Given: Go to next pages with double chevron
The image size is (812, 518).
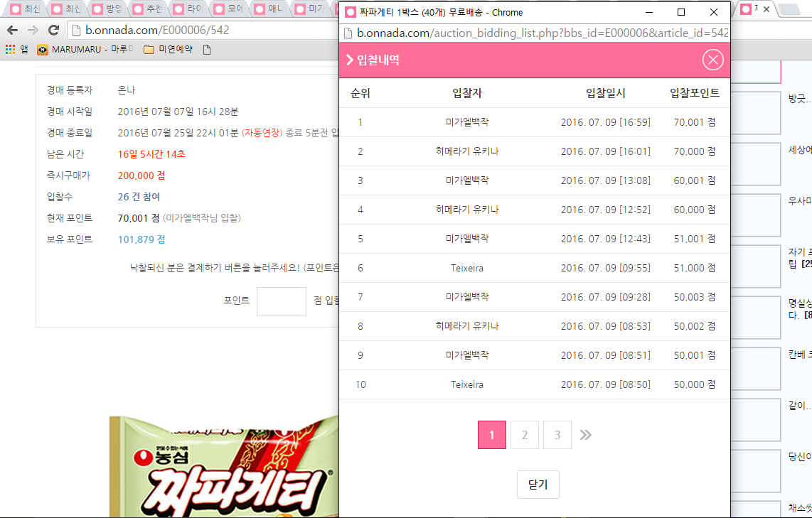Looking at the screenshot, I should coord(585,435).
